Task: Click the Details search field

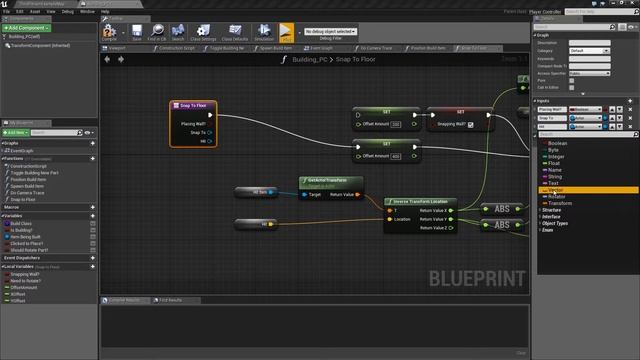Action: coord(574,27)
